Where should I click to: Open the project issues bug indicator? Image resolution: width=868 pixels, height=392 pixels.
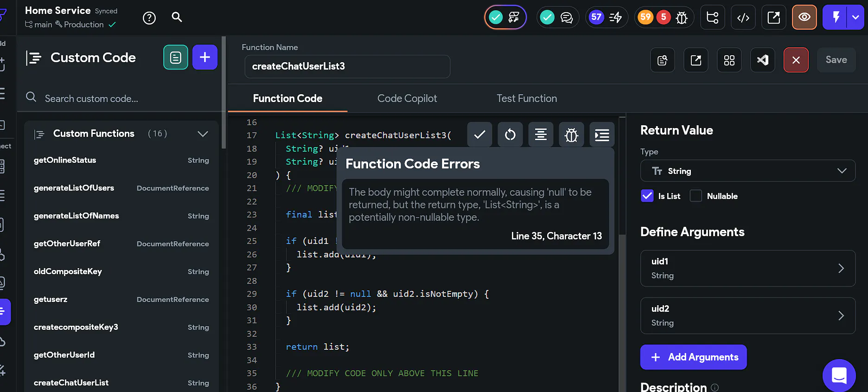(x=664, y=18)
